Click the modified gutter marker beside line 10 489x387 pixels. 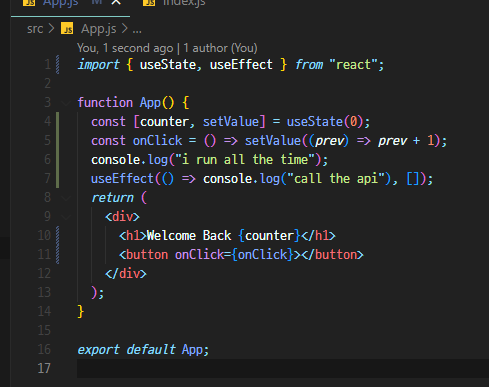(x=58, y=236)
